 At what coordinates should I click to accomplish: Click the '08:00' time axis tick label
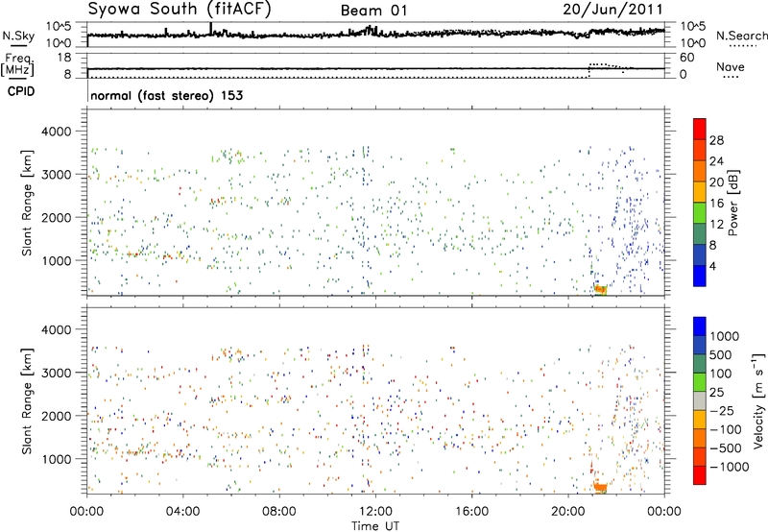coord(279,512)
